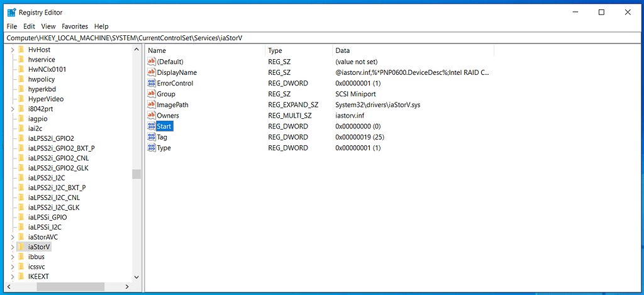The width and height of the screenshot is (644, 295).
Task: Select the hyperkbd folder icon
Action: (21, 89)
